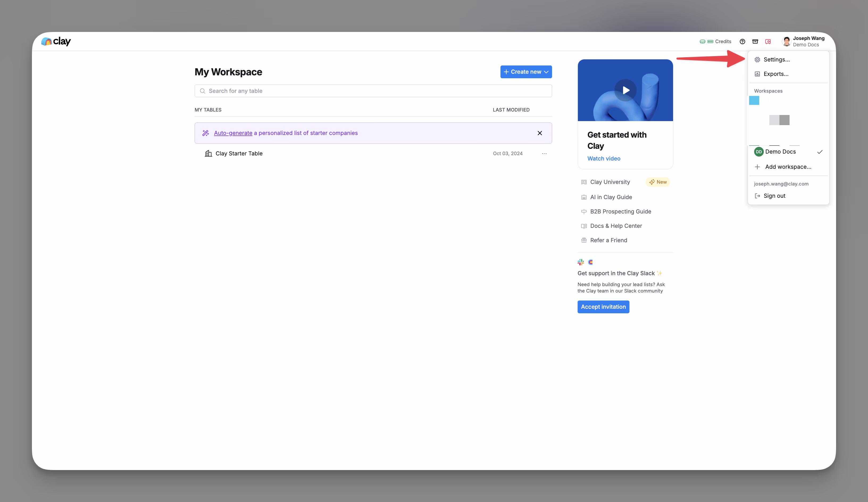This screenshot has height=502, width=868.
Task: Click the video thumbnail image
Action: click(x=625, y=90)
